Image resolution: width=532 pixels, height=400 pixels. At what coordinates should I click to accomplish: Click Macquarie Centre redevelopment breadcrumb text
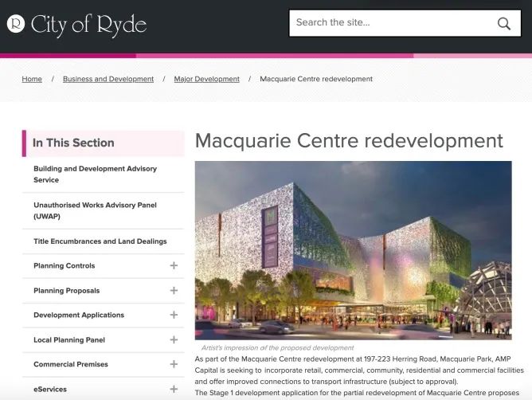tap(316, 79)
